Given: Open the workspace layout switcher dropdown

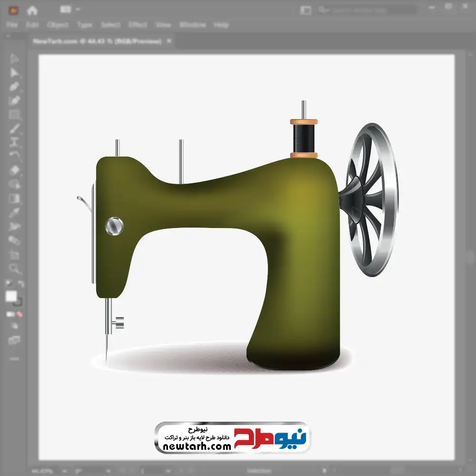Looking at the screenshot, I should (x=70, y=10).
